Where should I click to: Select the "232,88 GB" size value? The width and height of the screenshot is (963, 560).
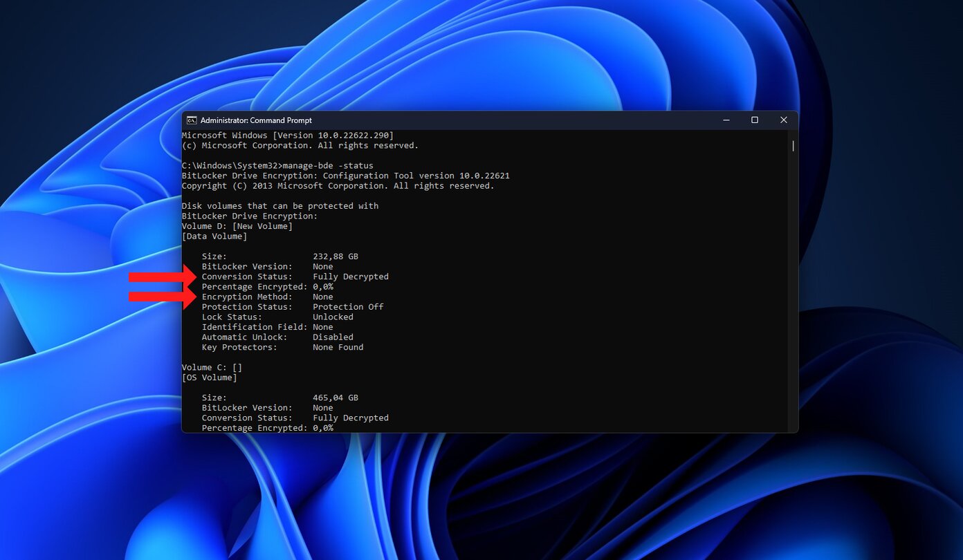pos(336,256)
